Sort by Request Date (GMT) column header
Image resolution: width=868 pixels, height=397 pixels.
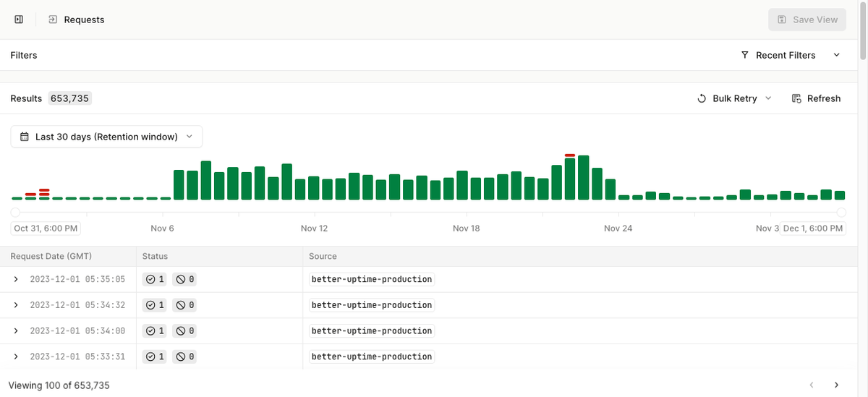coord(51,256)
